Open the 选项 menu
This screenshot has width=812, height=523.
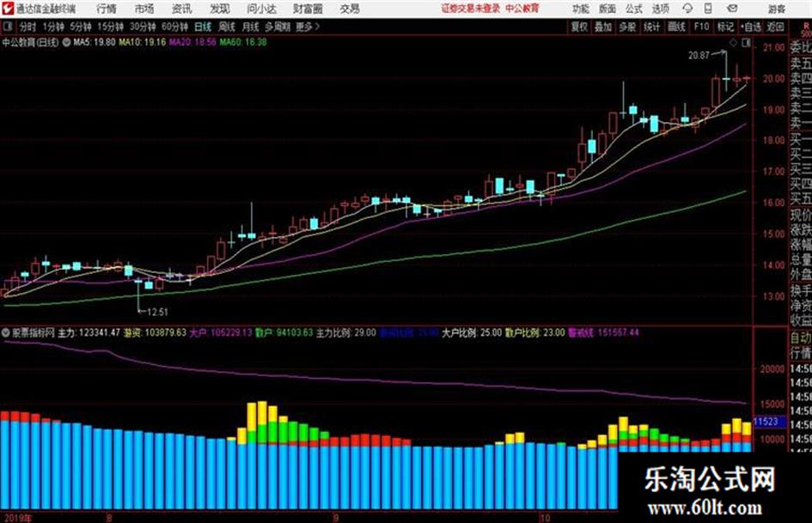click(x=661, y=9)
